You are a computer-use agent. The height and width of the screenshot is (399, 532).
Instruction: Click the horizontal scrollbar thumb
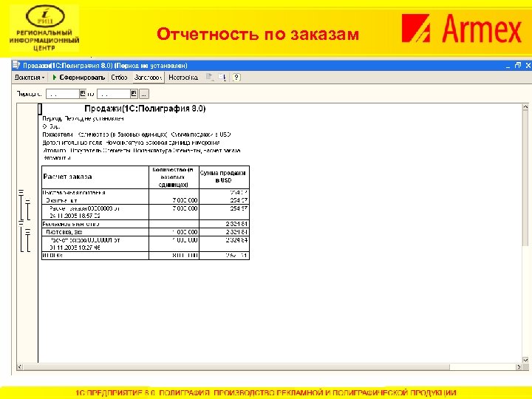(236, 366)
